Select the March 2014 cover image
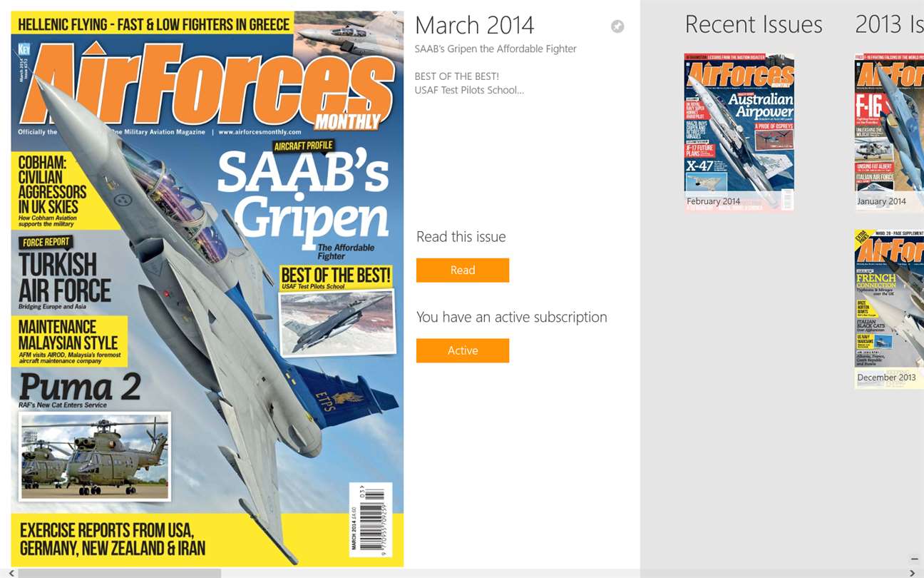 pyautogui.click(x=207, y=288)
